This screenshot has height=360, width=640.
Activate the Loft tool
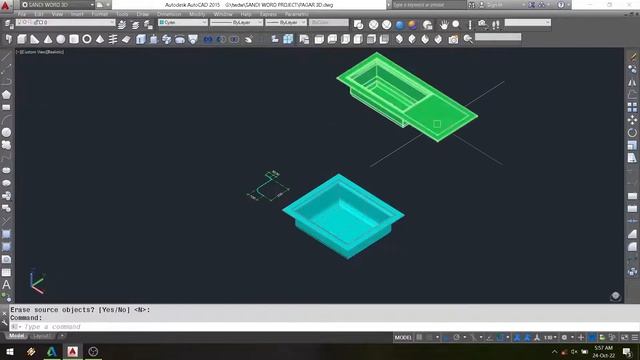click(193, 39)
